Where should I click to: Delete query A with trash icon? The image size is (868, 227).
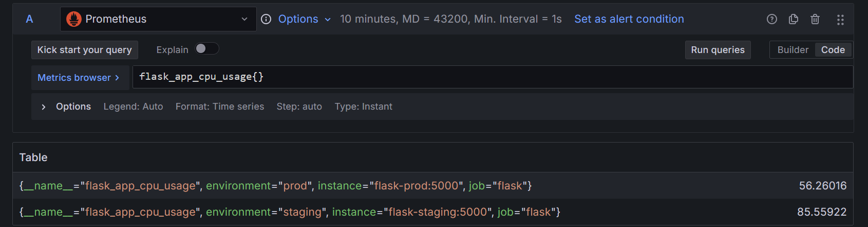pyautogui.click(x=815, y=19)
